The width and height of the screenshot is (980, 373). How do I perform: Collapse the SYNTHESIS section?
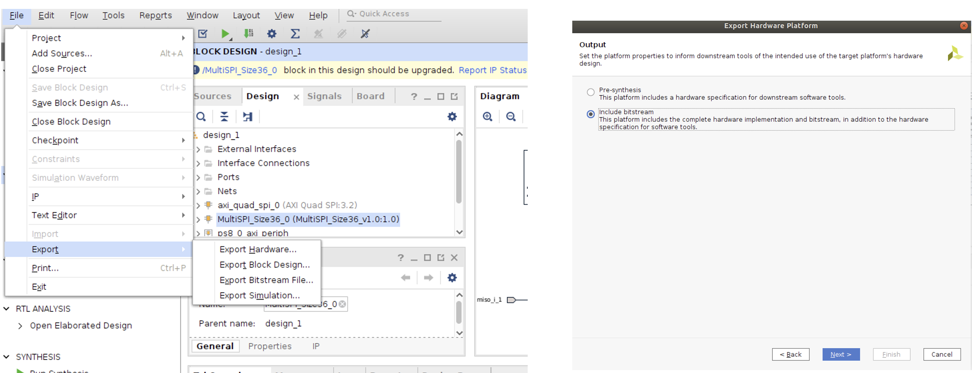tap(6, 357)
